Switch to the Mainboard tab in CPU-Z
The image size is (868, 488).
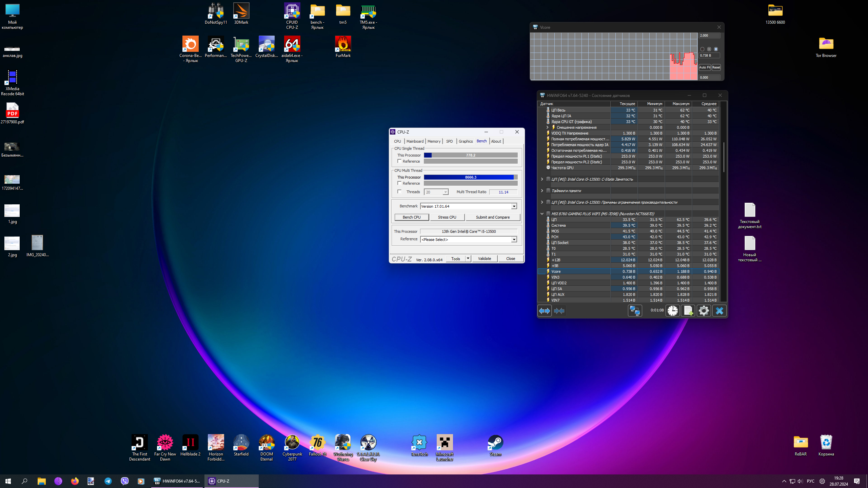[x=415, y=141]
